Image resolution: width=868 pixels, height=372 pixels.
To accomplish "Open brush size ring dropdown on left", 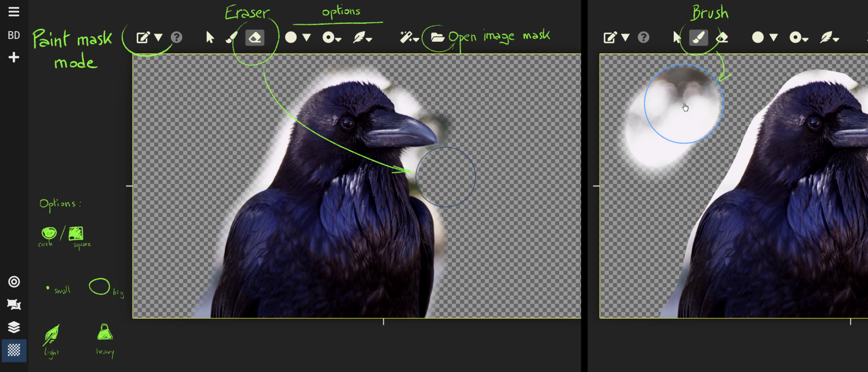I will [331, 38].
